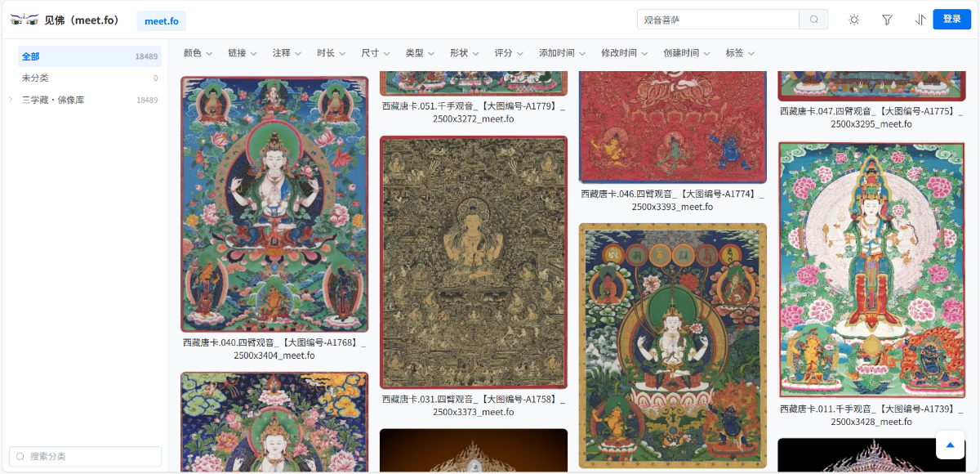Select the 未分类 category
Screen dimensions: 980x474
(90, 78)
